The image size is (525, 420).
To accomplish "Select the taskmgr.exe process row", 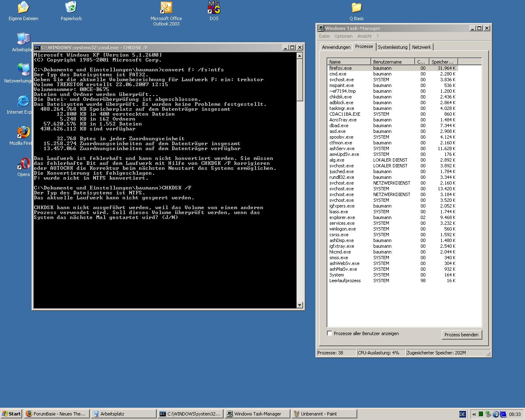I will point(393,108).
